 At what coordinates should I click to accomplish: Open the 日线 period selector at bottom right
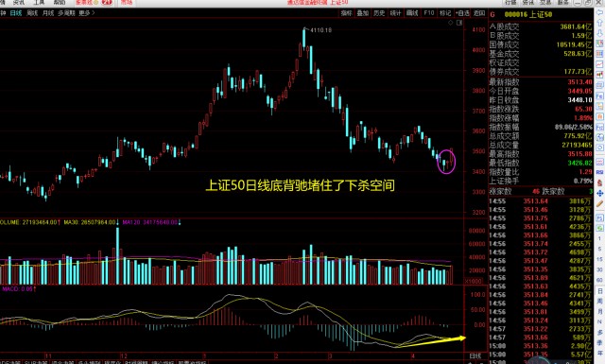(x=475, y=355)
